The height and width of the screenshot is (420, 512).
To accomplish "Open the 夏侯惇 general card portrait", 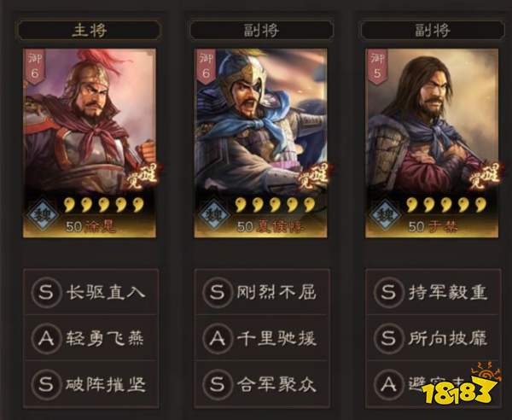I will (260, 143).
